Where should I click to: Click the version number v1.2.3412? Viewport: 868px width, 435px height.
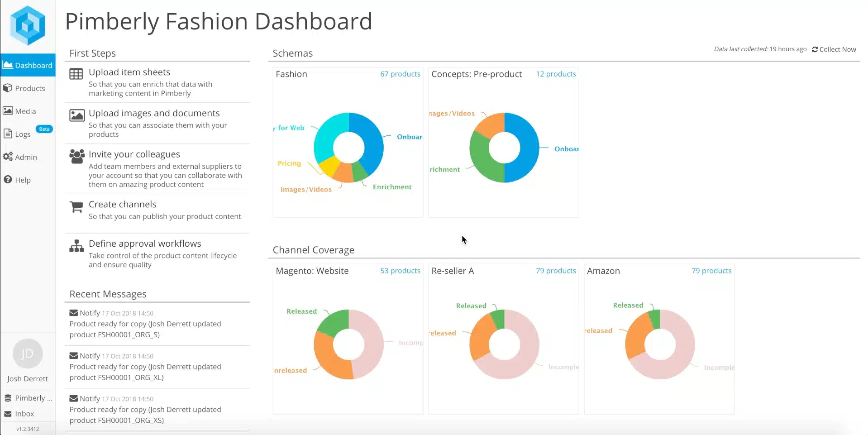pos(28,429)
